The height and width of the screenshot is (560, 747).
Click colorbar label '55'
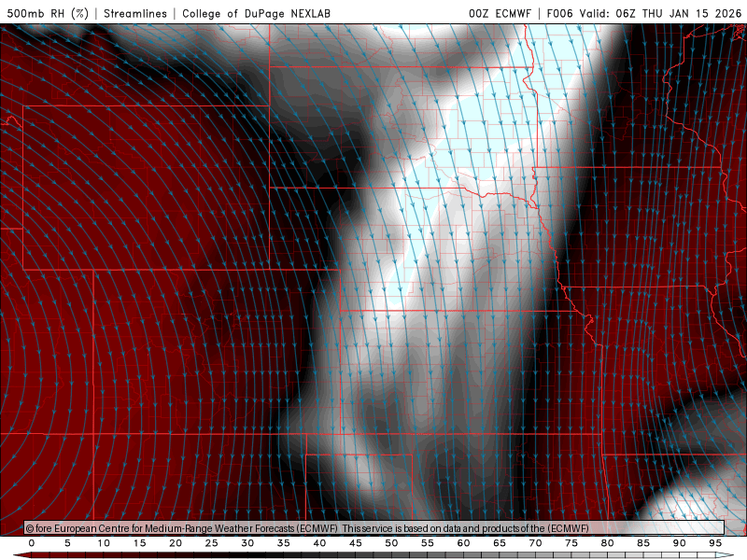pos(428,543)
